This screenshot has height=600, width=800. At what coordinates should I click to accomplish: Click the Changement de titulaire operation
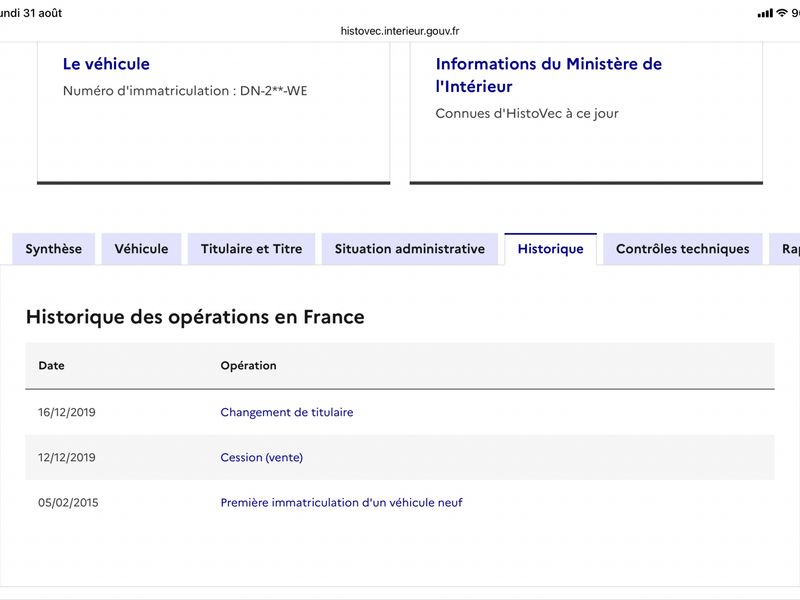[287, 412]
